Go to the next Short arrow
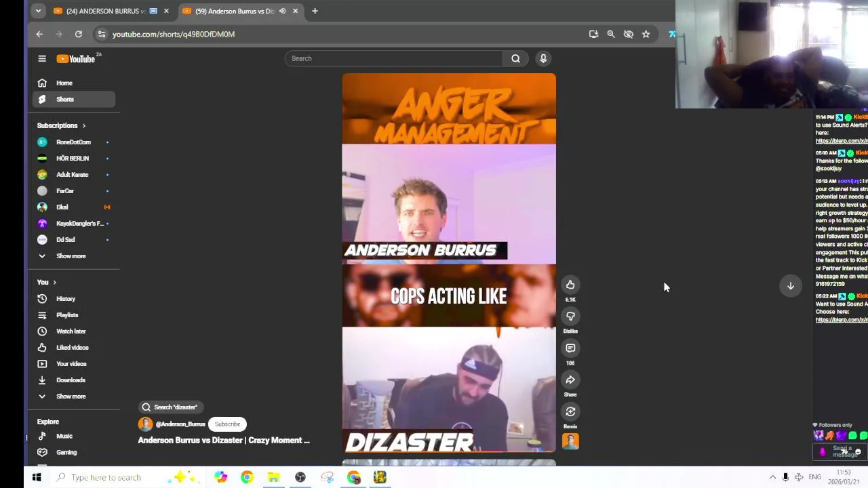The width and height of the screenshot is (868, 488). [790, 286]
